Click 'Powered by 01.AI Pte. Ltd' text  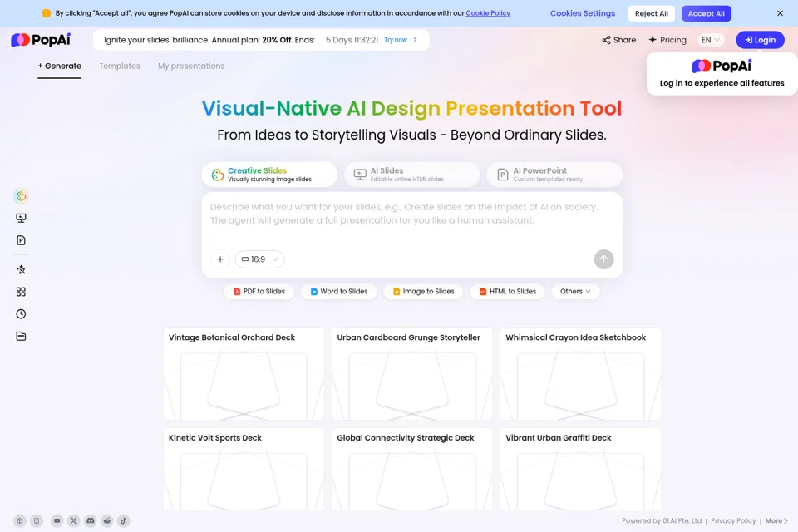click(x=661, y=521)
